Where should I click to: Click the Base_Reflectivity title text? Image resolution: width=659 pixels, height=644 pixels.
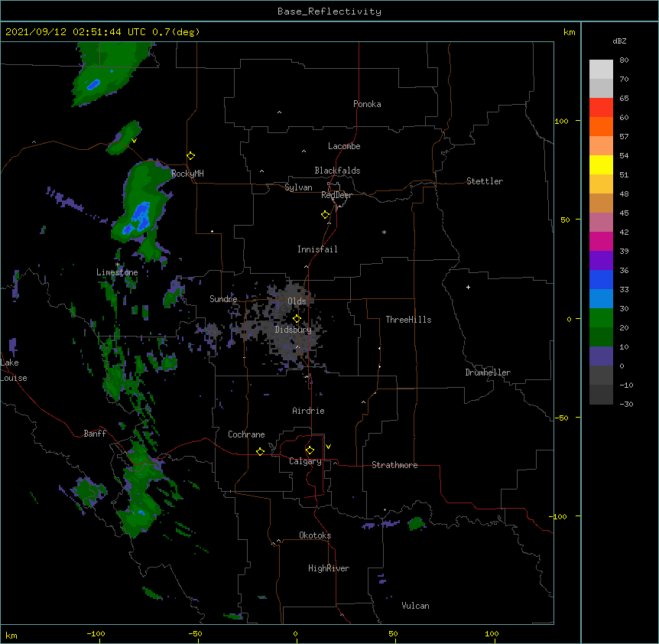coord(329,11)
